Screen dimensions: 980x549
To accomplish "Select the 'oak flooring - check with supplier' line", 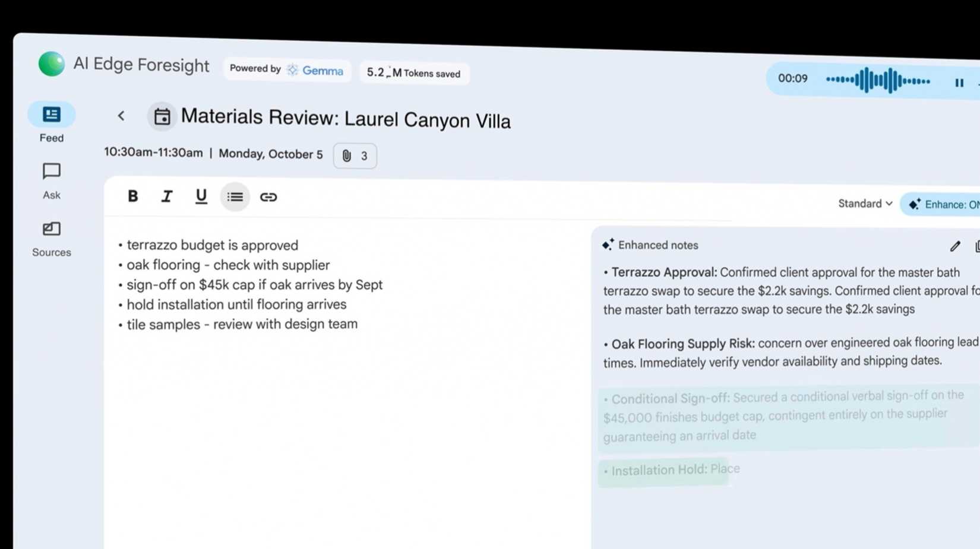I will 227,265.
